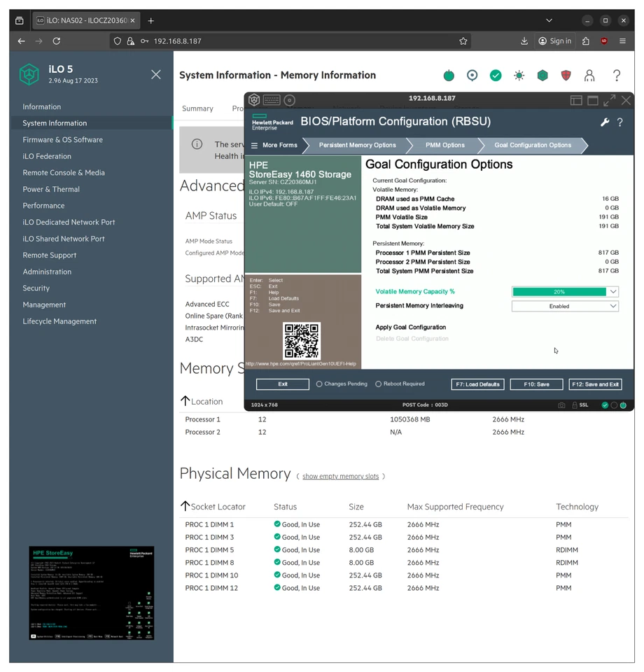
Task: Open the user account icon in iLO header
Action: [x=589, y=76]
